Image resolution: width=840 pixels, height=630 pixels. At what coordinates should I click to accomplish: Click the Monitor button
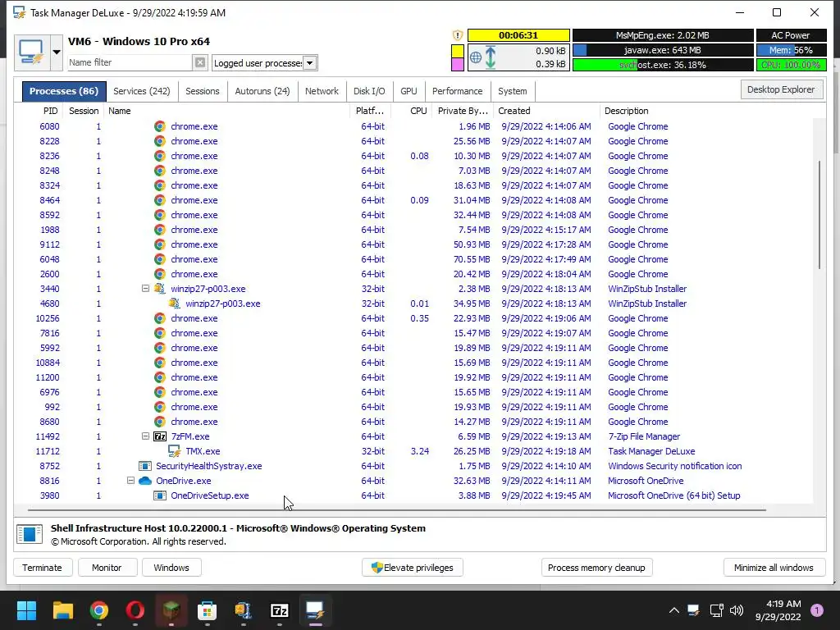tap(107, 568)
